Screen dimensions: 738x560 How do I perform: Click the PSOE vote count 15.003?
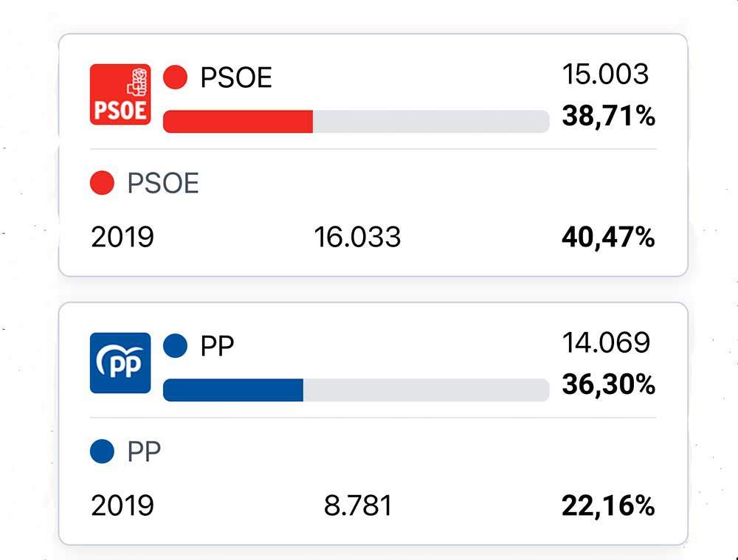605,74
